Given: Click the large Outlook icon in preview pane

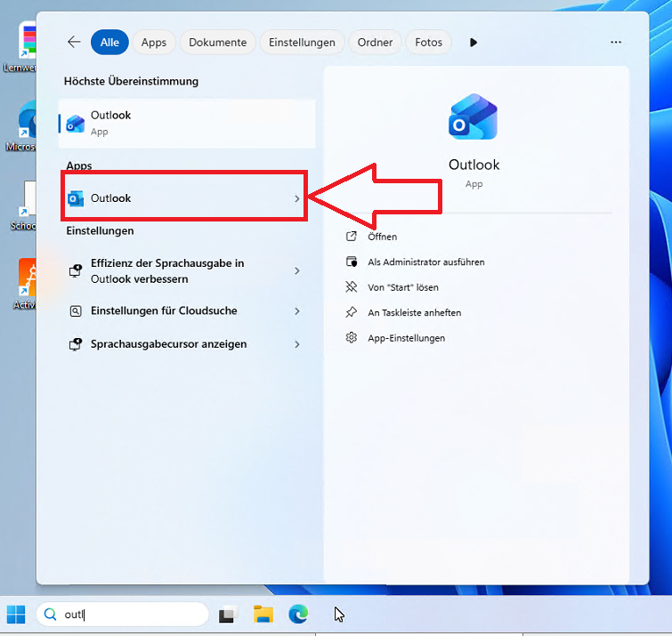Looking at the screenshot, I should [x=474, y=118].
